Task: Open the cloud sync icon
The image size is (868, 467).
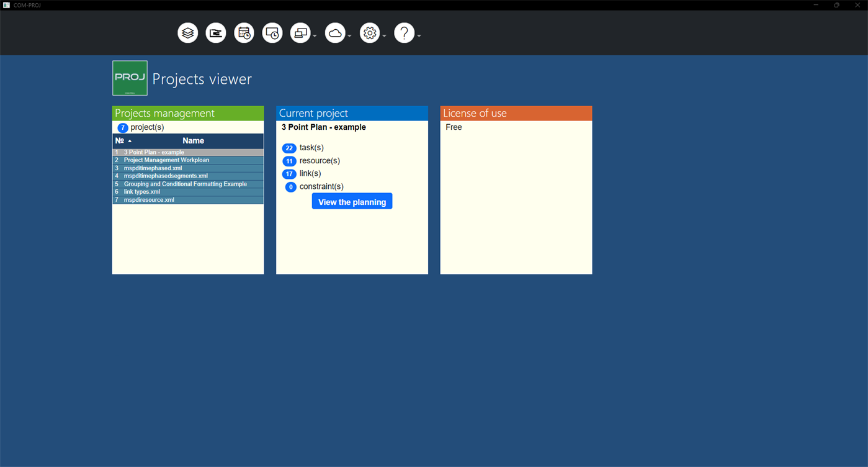Action: [334, 32]
